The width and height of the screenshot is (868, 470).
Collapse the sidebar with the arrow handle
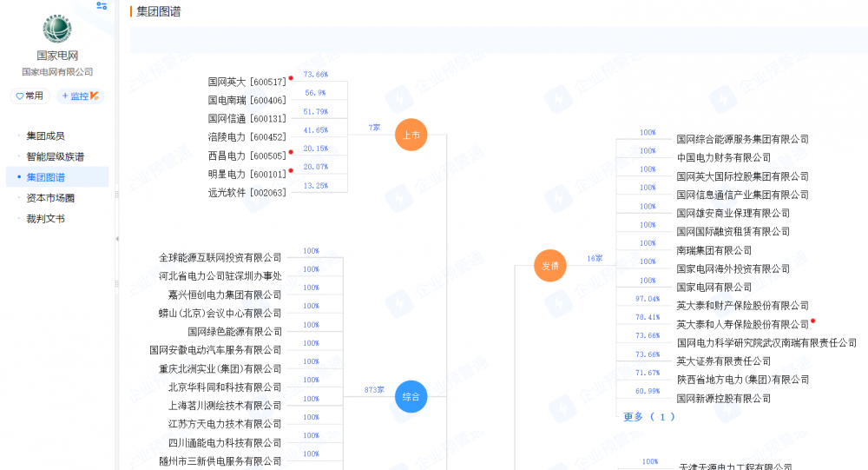pos(117,239)
